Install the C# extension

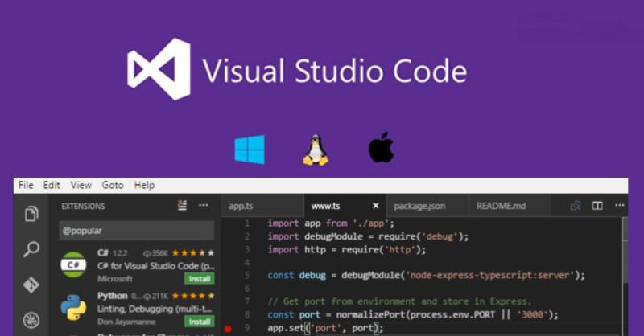[200, 279]
